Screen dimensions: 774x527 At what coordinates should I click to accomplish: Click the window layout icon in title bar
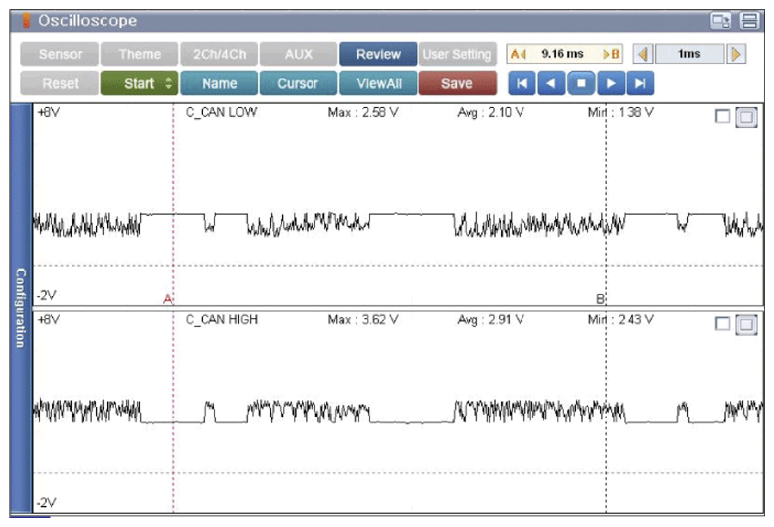click(720, 20)
